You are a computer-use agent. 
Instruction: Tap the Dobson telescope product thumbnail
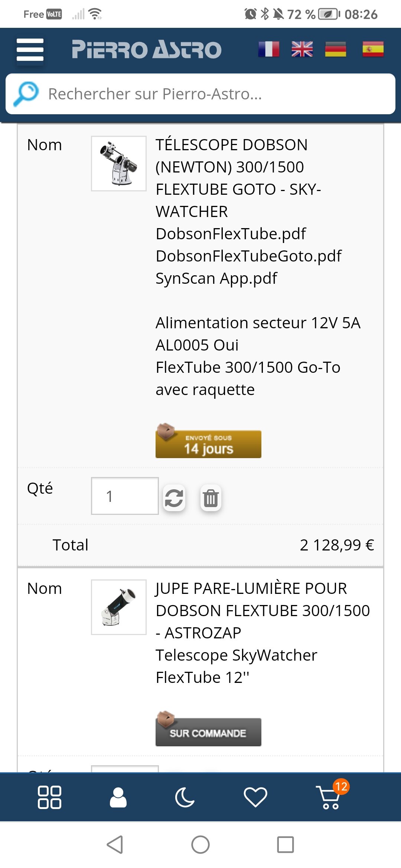click(119, 164)
